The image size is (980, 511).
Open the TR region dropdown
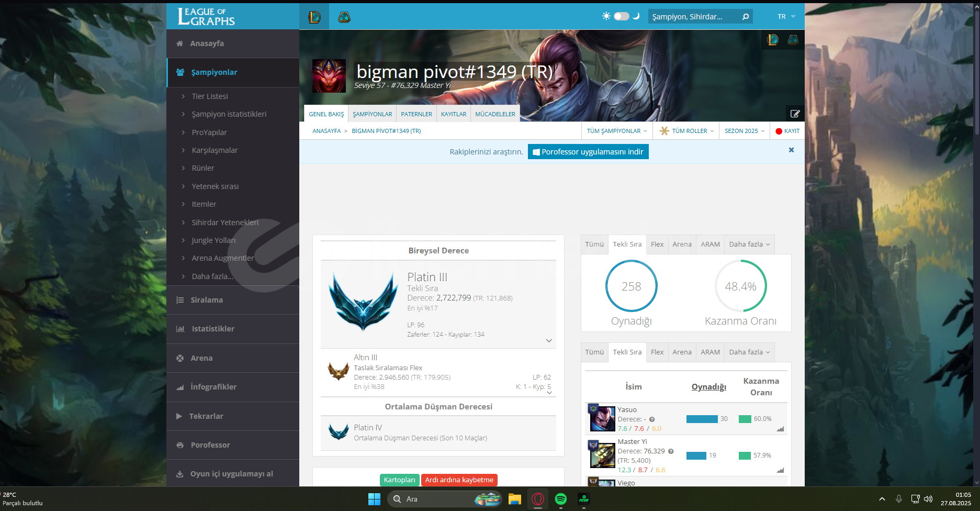786,17
